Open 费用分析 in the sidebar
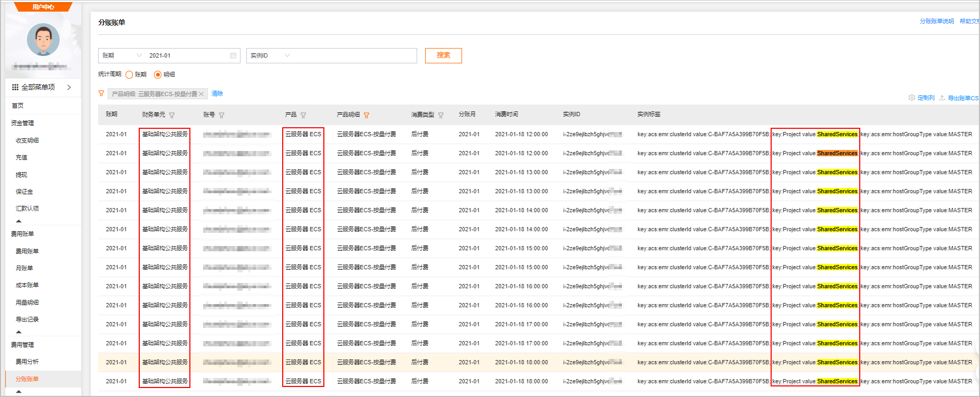 [x=27, y=362]
